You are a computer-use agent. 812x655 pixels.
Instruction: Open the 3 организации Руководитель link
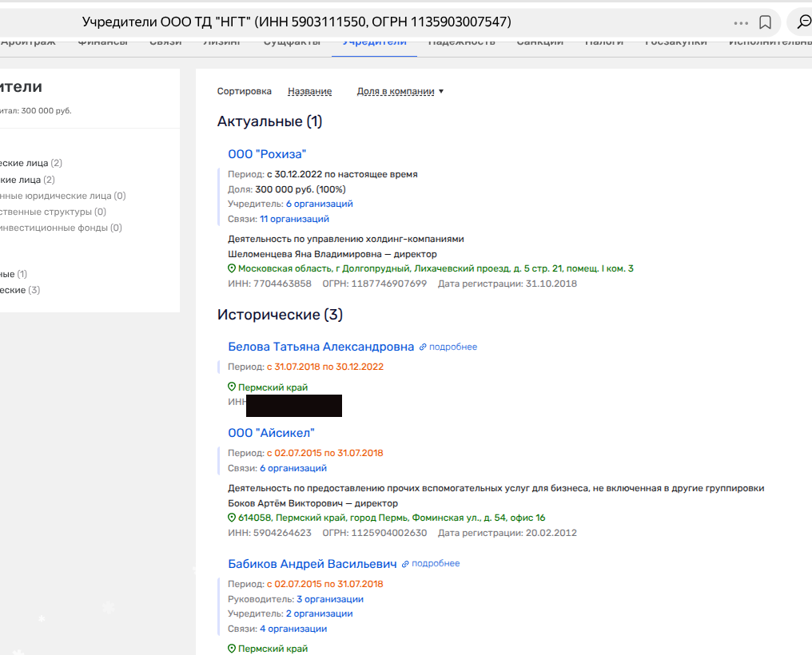tap(329, 599)
